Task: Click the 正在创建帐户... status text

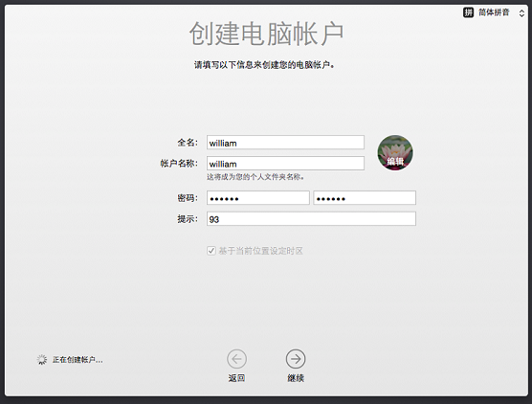Action: click(x=78, y=360)
